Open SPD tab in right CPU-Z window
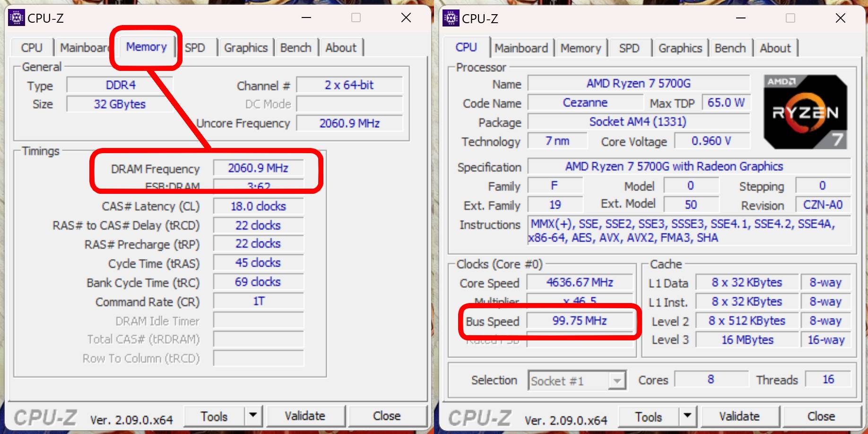 629,48
